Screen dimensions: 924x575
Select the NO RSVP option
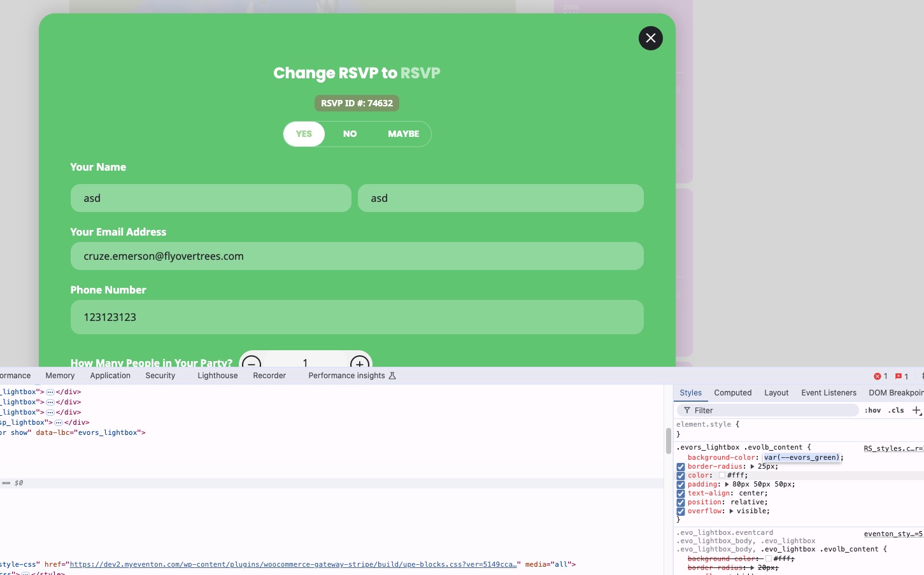(350, 134)
